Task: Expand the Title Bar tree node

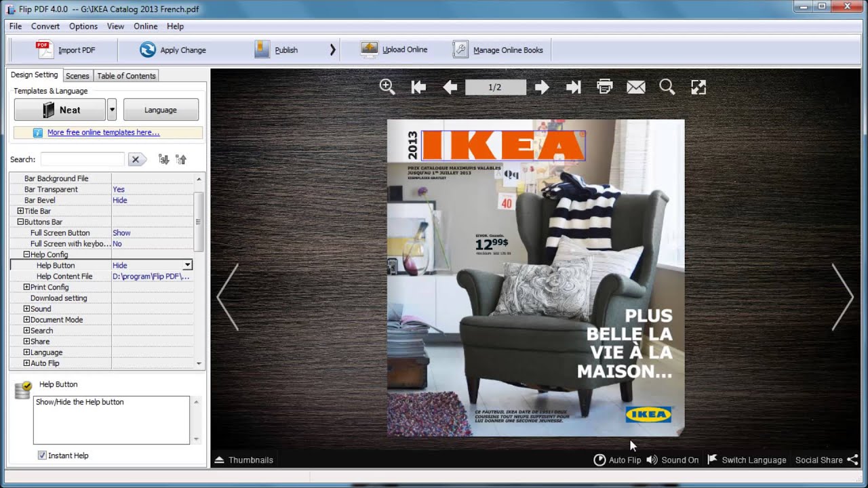Action: pos(20,211)
